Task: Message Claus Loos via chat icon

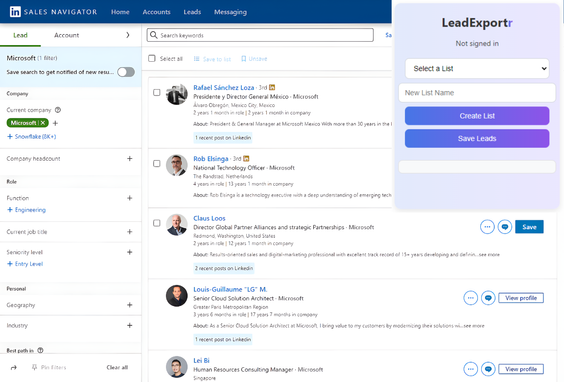Action: pyautogui.click(x=505, y=227)
